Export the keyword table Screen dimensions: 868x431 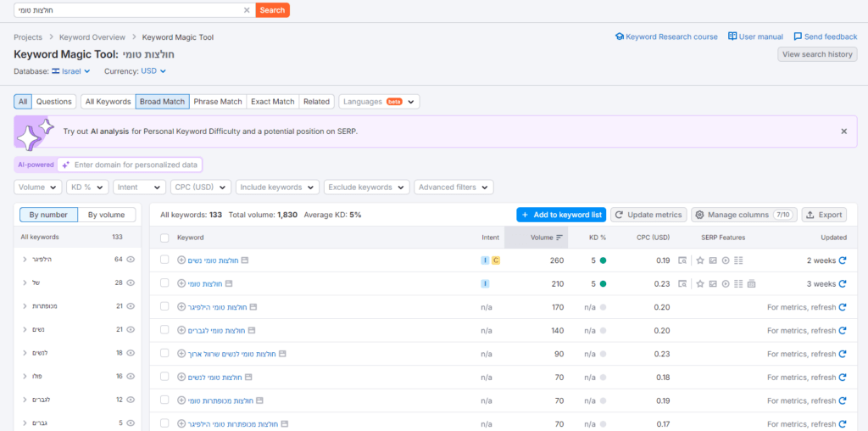[x=824, y=215]
